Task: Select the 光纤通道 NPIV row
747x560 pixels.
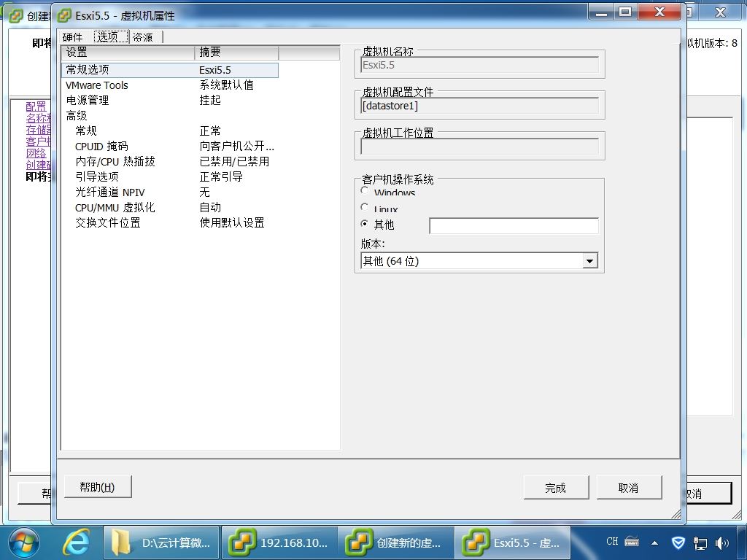Action: pos(170,192)
